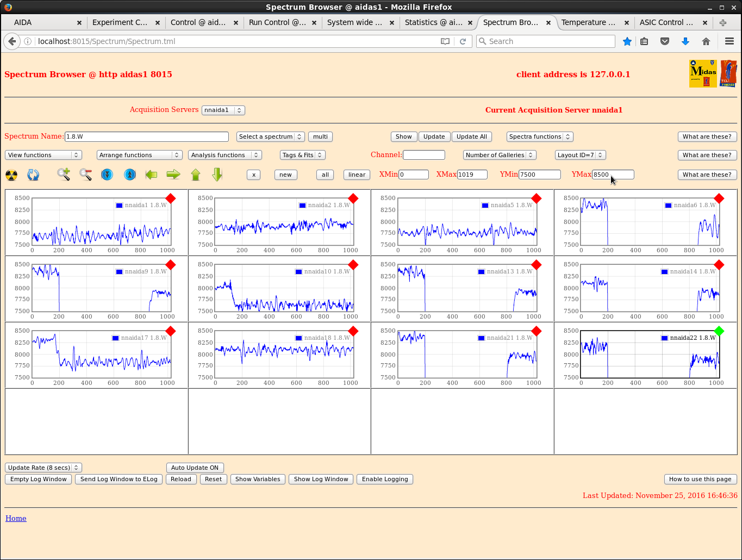Select the nnaida22 1.8.W spectrum plot
Viewport: 742px width, 560px height.
click(x=650, y=354)
